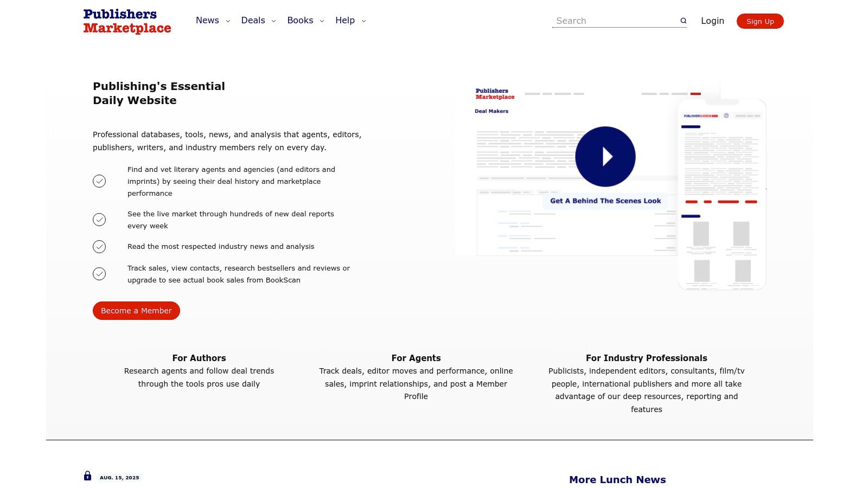Click the Login link
Image resolution: width=868 pixels, height=488 pixels.
click(x=712, y=21)
